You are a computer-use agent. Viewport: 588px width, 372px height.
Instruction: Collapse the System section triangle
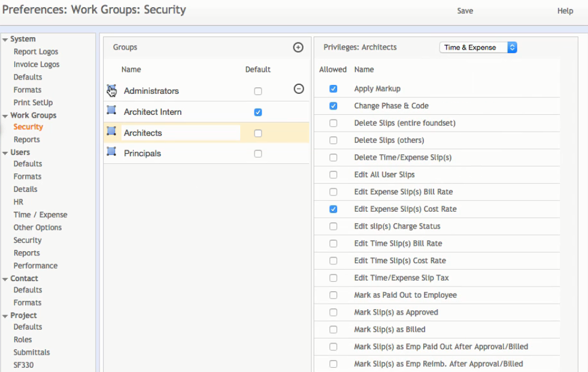[x=5, y=40]
